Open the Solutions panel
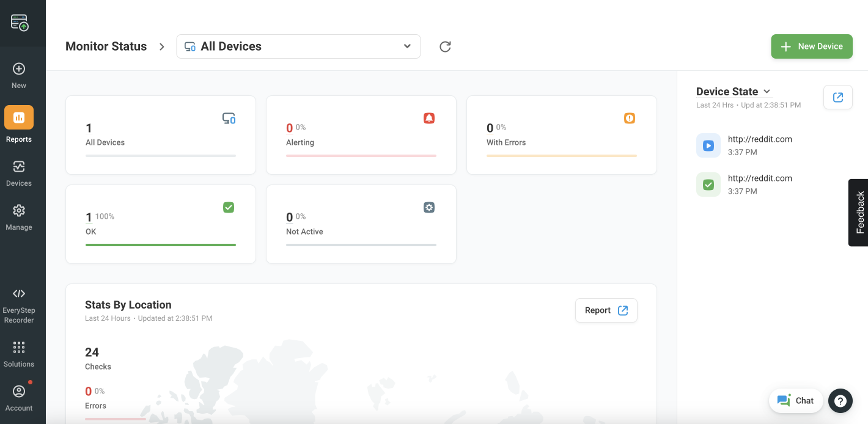This screenshot has height=424, width=868. pos(18,353)
